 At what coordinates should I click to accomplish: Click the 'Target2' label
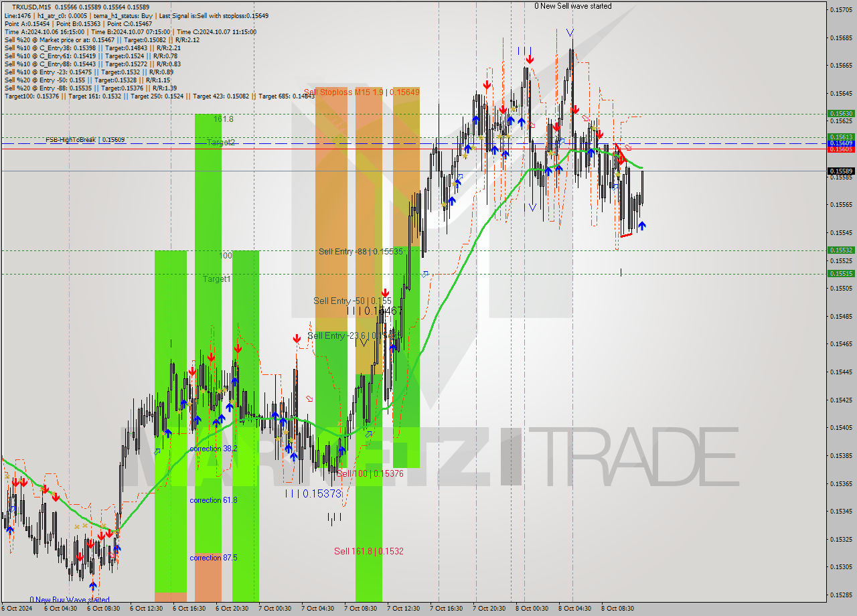coord(220,143)
